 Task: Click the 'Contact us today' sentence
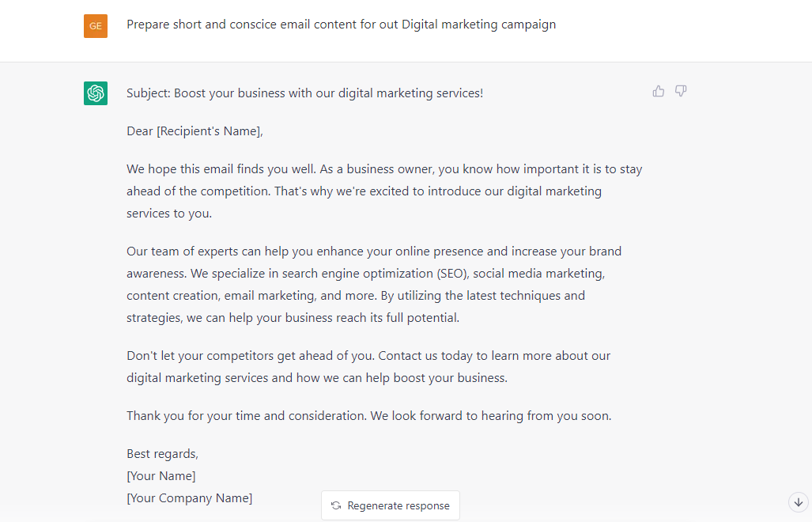click(494, 356)
